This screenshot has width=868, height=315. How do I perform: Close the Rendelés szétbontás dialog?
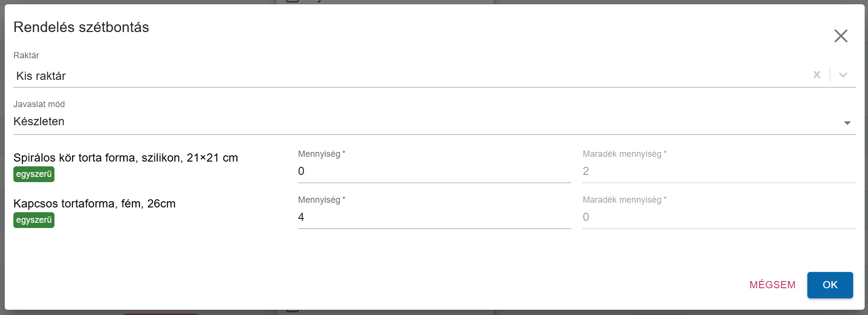[841, 36]
